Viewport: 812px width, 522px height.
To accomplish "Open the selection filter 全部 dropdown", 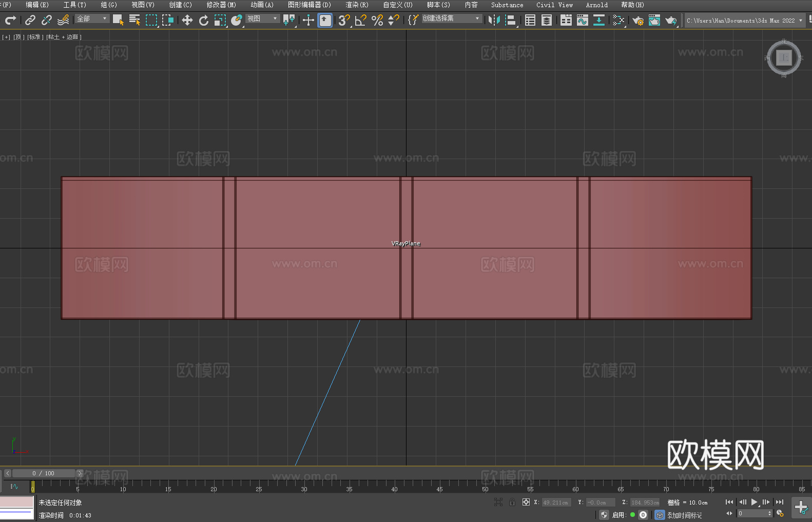I will pos(92,18).
